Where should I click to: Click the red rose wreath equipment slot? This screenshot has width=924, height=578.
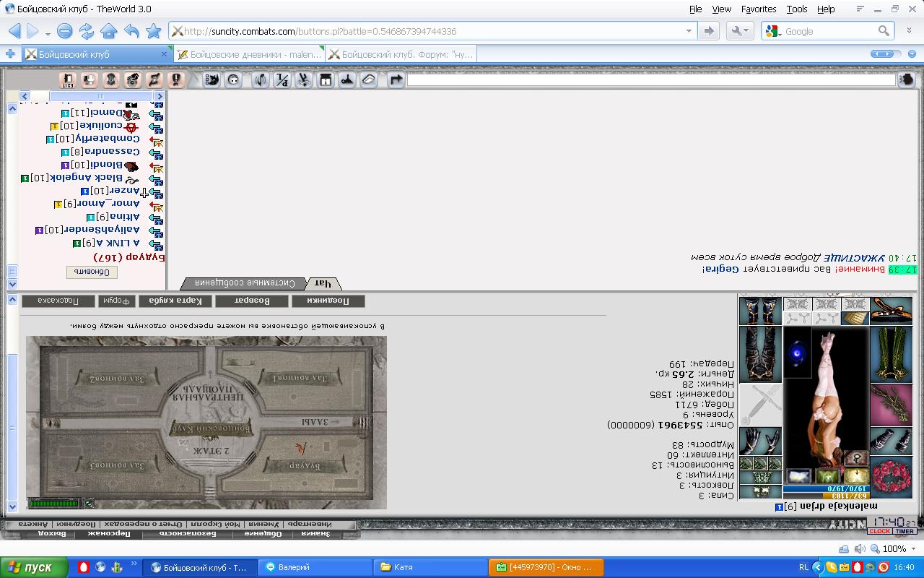coord(891,477)
